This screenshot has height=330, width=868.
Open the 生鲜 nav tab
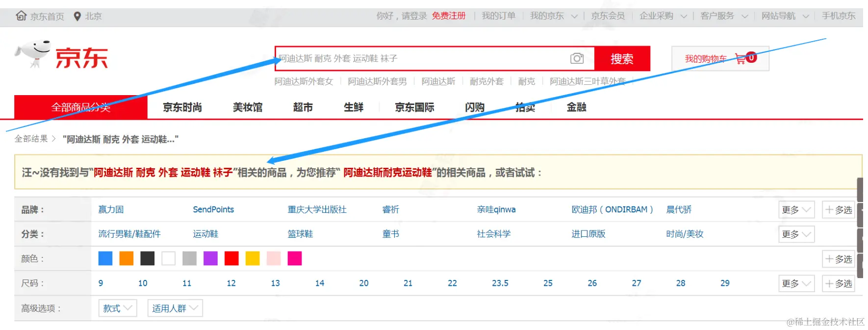[354, 107]
